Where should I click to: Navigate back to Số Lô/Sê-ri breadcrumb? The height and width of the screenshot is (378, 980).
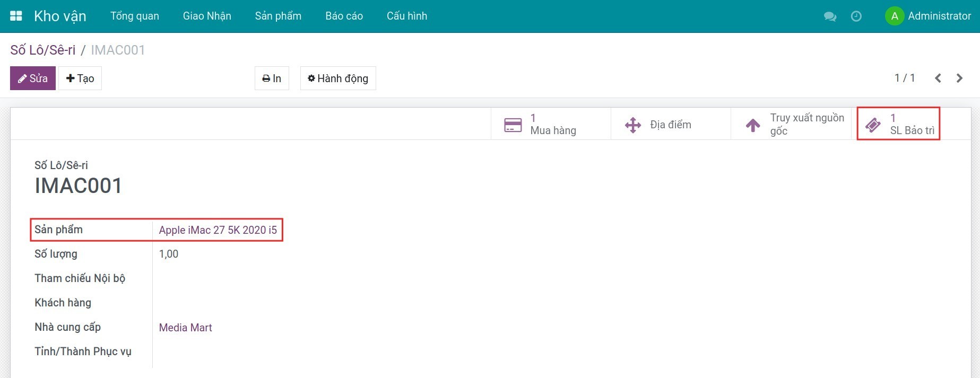coord(43,50)
